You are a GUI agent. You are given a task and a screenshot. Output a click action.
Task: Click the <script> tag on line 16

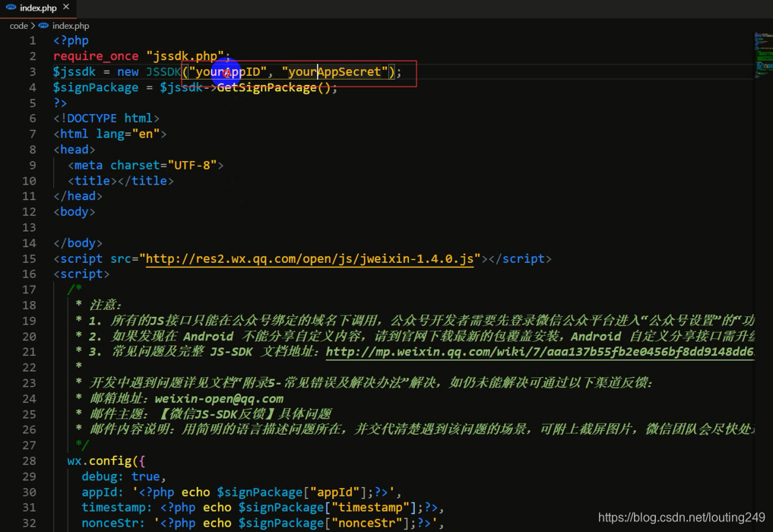coord(81,274)
